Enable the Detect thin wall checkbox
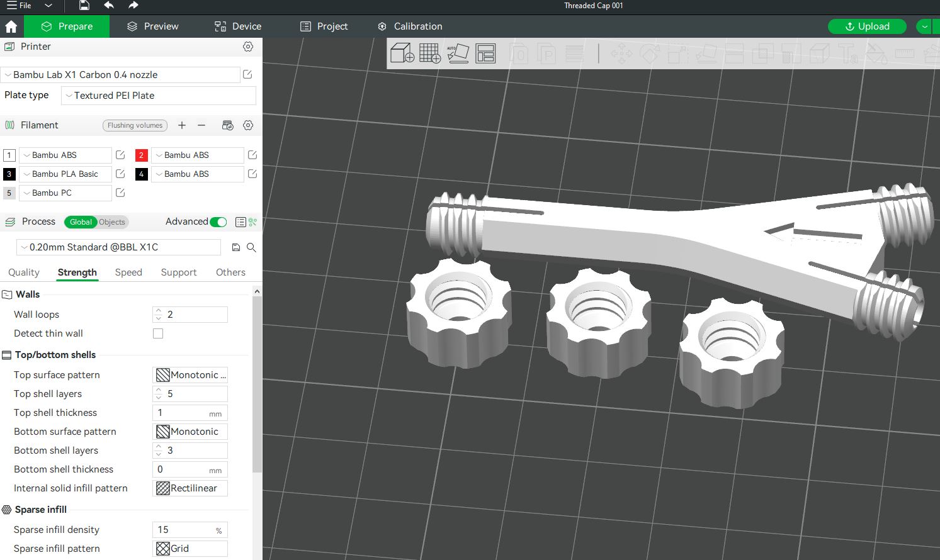This screenshot has width=940, height=560. [158, 333]
